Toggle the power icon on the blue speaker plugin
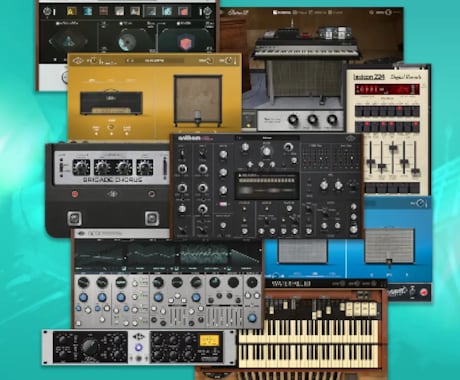The height and width of the screenshot is (380, 460). coord(421,203)
